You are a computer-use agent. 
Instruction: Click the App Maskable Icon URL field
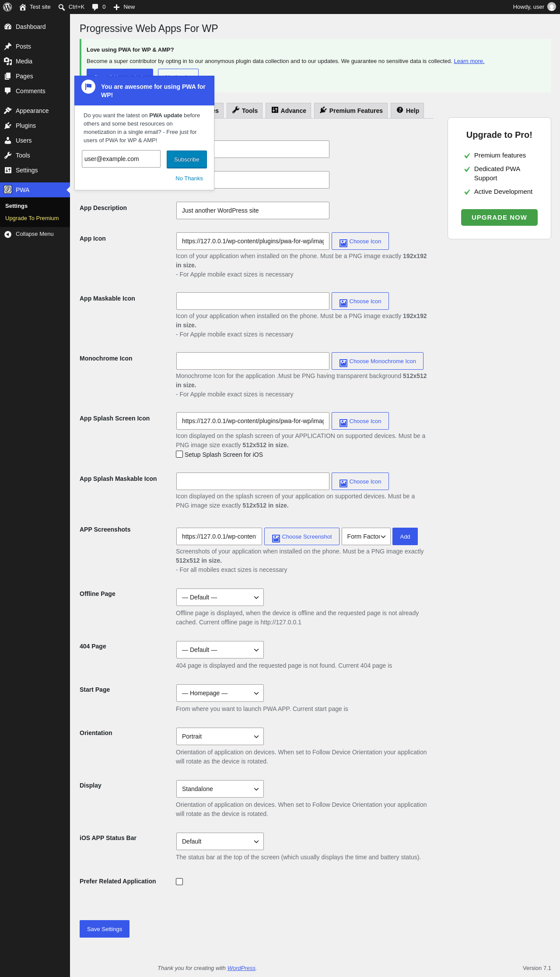click(253, 301)
